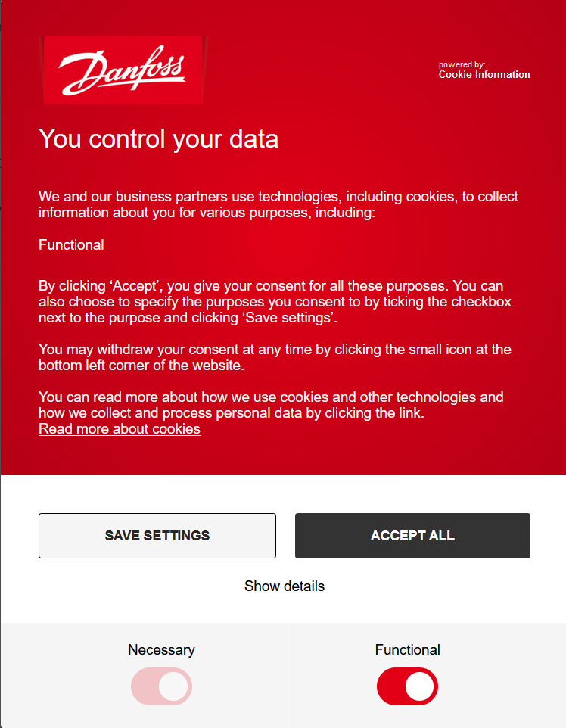Disable the Functional cookies switch
Image resolution: width=566 pixels, height=728 pixels.
[x=407, y=686]
